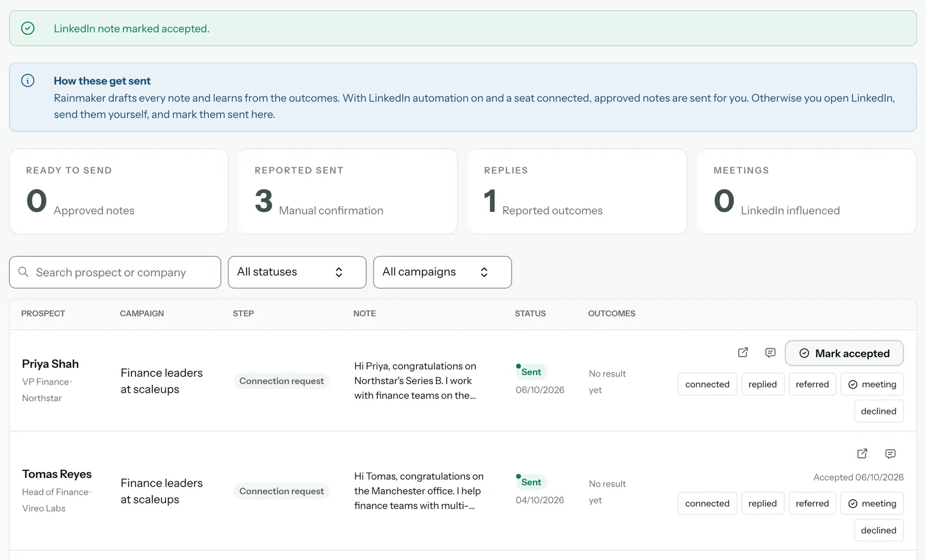
Task: Click the REPLIES stat card
Action: click(578, 191)
